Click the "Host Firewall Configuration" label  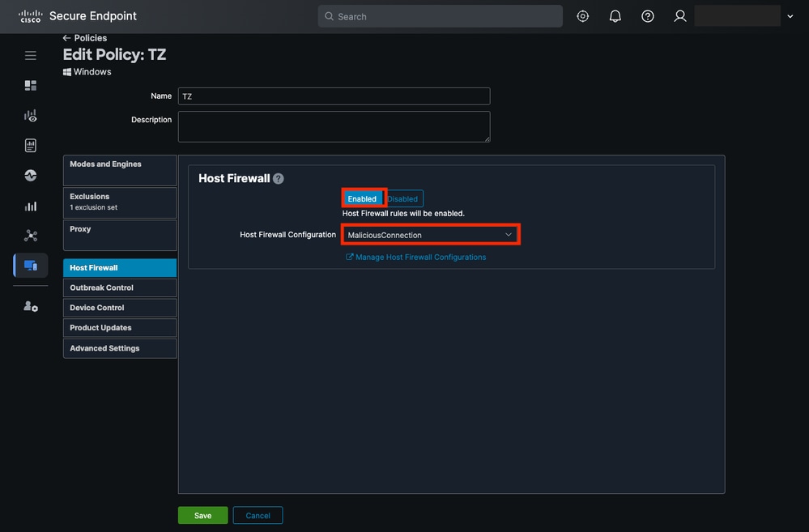(288, 235)
